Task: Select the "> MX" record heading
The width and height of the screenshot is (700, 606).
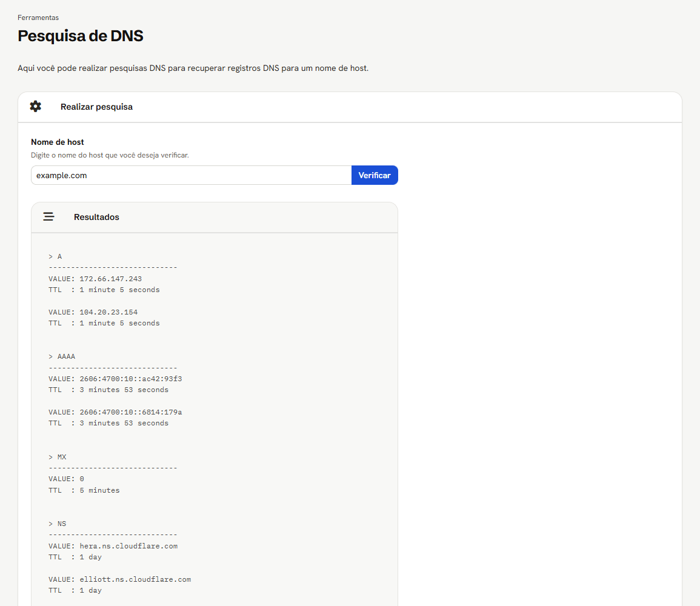Action: [x=58, y=457]
